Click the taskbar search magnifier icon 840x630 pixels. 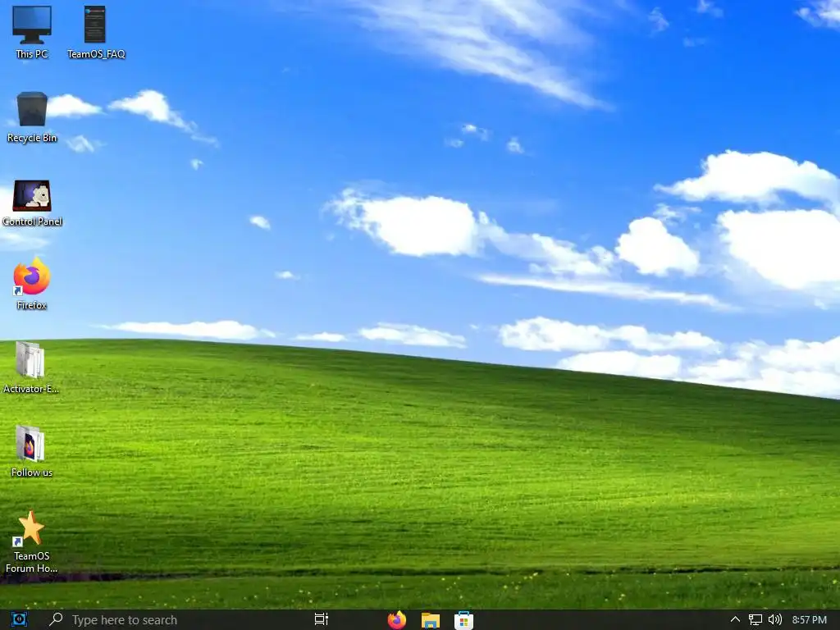56,619
